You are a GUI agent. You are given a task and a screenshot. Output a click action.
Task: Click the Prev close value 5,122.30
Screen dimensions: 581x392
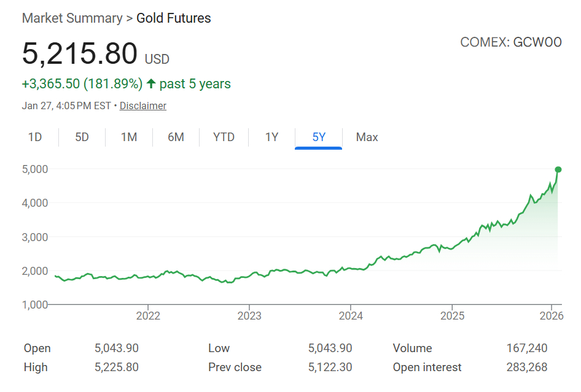coord(330,367)
